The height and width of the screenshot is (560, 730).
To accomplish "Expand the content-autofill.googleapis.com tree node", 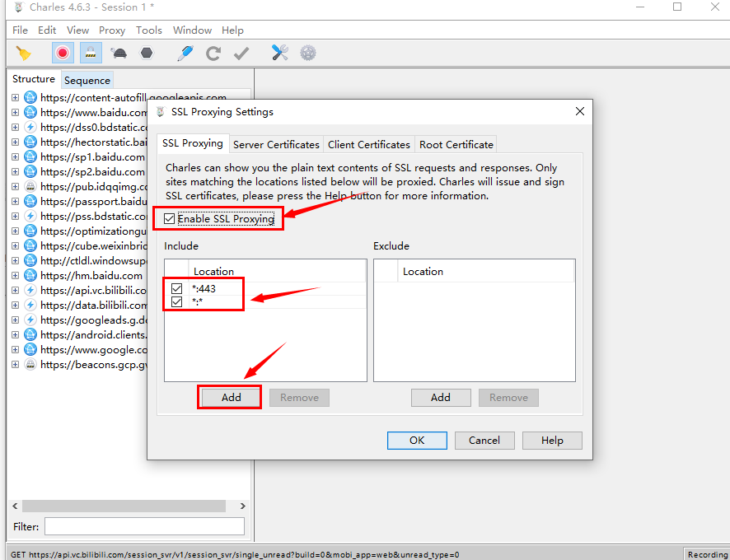I will pyautogui.click(x=16, y=98).
